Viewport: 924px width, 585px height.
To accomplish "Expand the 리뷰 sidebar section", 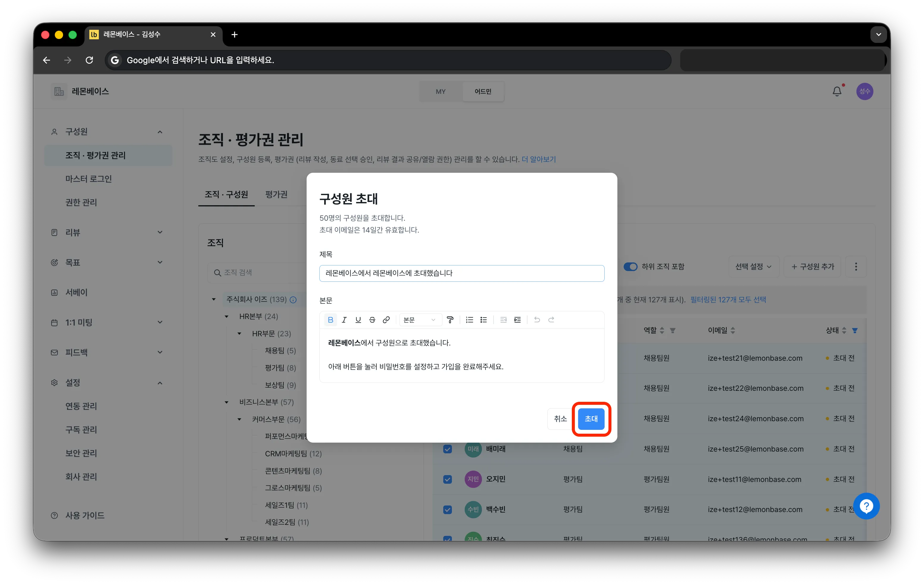I will click(160, 232).
